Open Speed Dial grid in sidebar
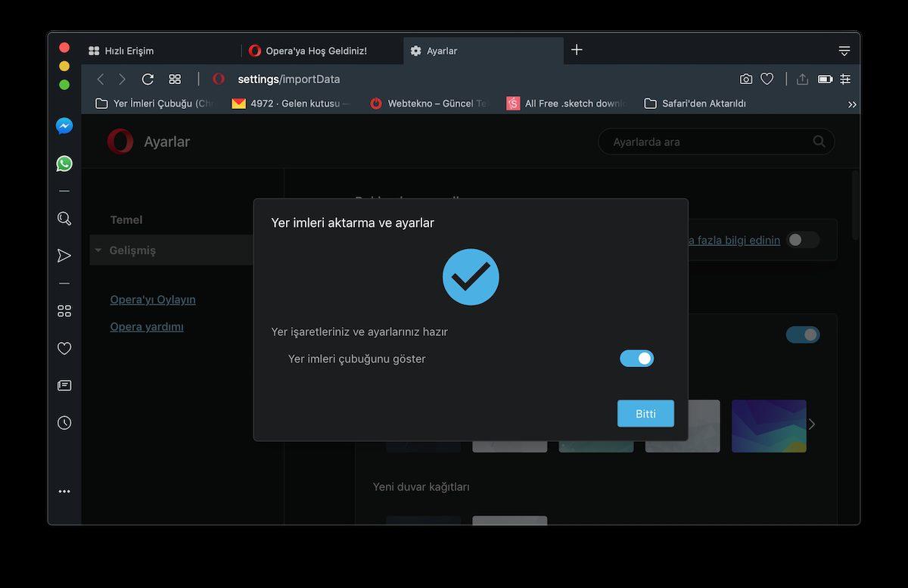The width and height of the screenshot is (908, 588). tap(64, 311)
